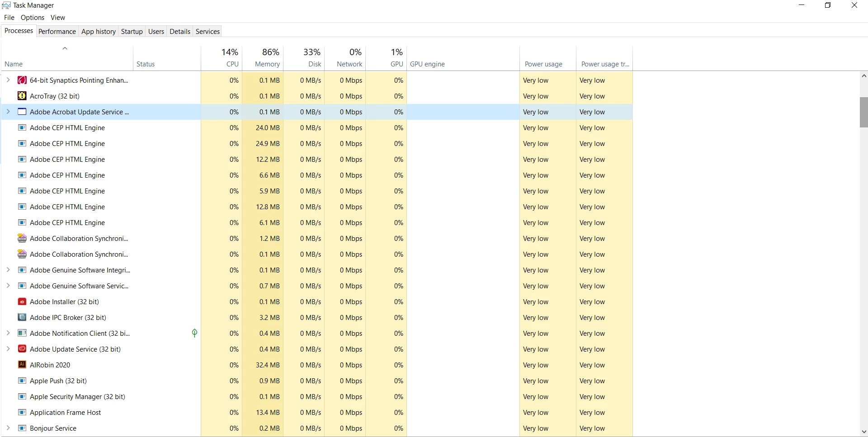Image resolution: width=868 pixels, height=437 pixels.
Task: Expand Adobe Genuine Software Service process group
Action: (x=8, y=286)
